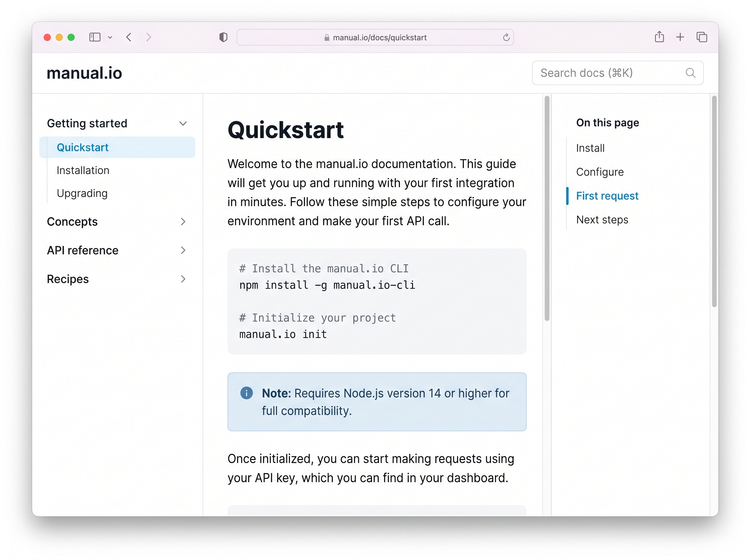Click the main content scrollbar
Image resolution: width=750 pixels, height=560 pixels.
(547, 208)
